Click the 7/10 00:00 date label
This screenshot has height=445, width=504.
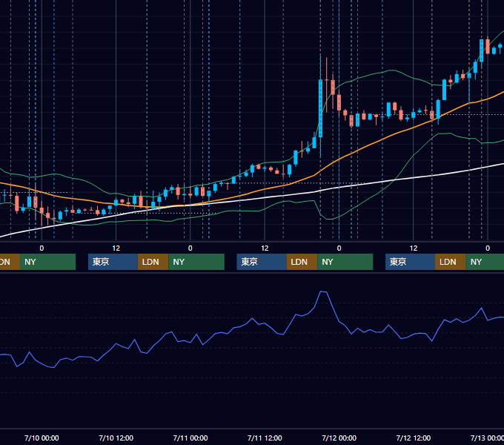pos(42,438)
